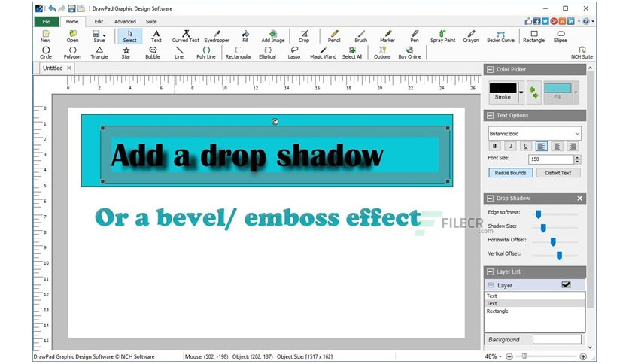The height and width of the screenshot is (364, 629).
Task: Pick the Curved Text tool
Action: (185, 36)
